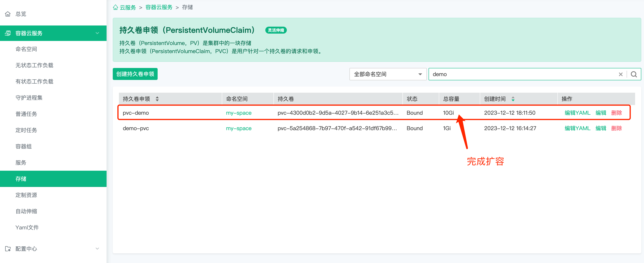This screenshot has width=644, height=263.
Task: Click the 1Gi capacity value
Action: 447,128
